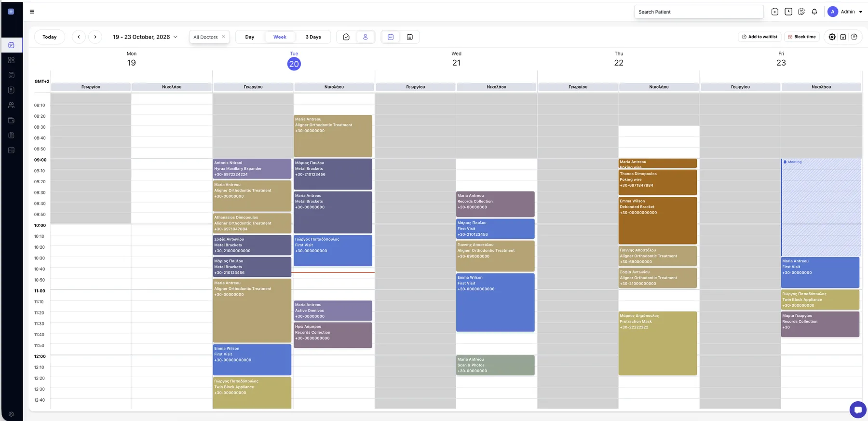Go to previous week arrow
868x421 pixels.
[79, 37]
